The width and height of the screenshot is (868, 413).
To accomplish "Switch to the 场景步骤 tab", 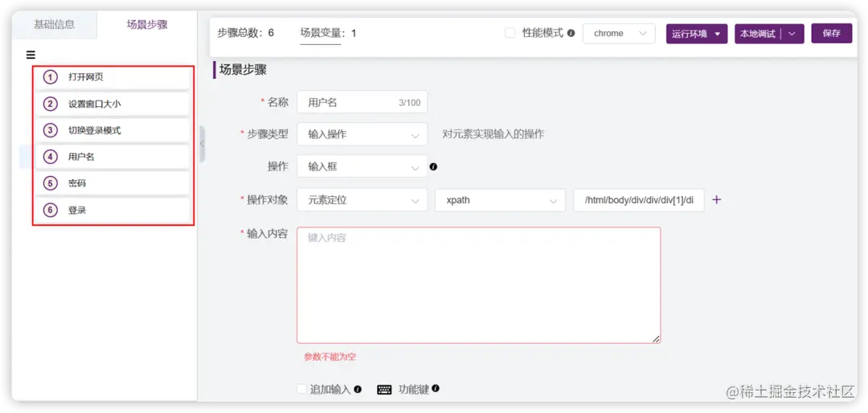I will click(147, 25).
